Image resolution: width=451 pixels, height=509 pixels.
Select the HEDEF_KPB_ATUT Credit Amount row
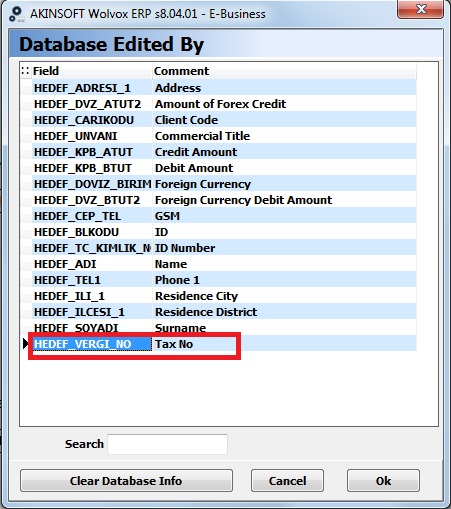point(219,152)
